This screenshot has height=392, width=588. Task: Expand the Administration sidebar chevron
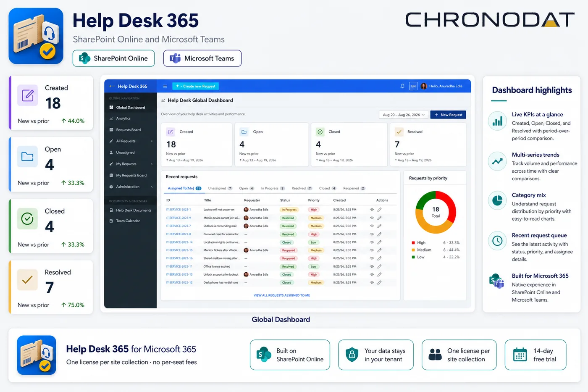click(x=152, y=187)
